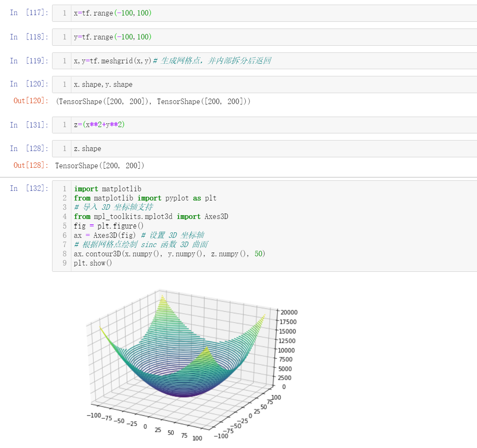This screenshot has height=448, width=477.
Task: Select the z.shape code cell
Action: coord(265,148)
